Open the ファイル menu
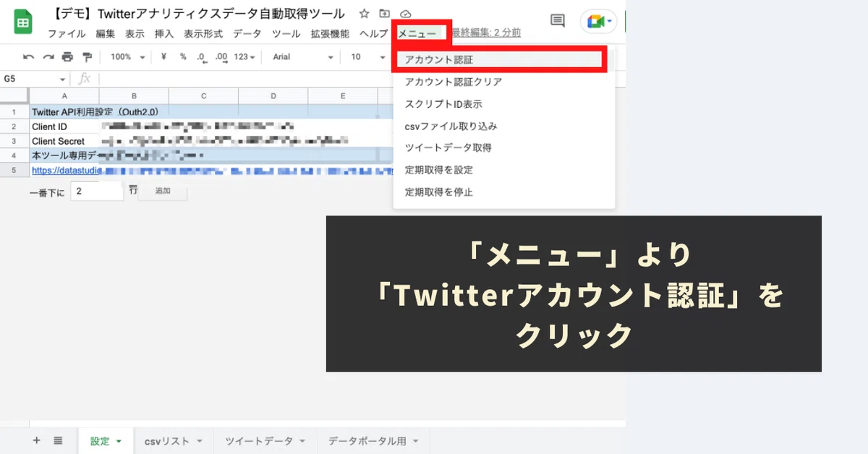This screenshot has height=454, width=868. pyautogui.click(x=67, y=34)
